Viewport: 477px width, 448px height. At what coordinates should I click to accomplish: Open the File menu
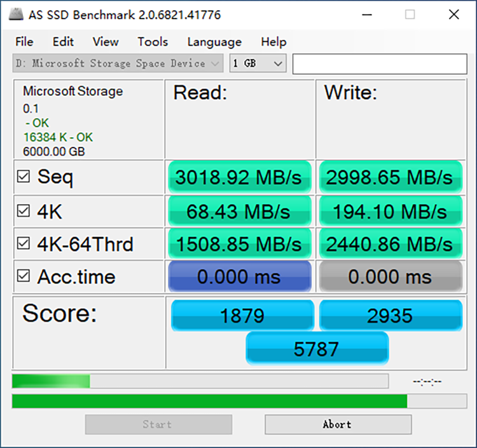pyautogui.click(x=24, y=42)
